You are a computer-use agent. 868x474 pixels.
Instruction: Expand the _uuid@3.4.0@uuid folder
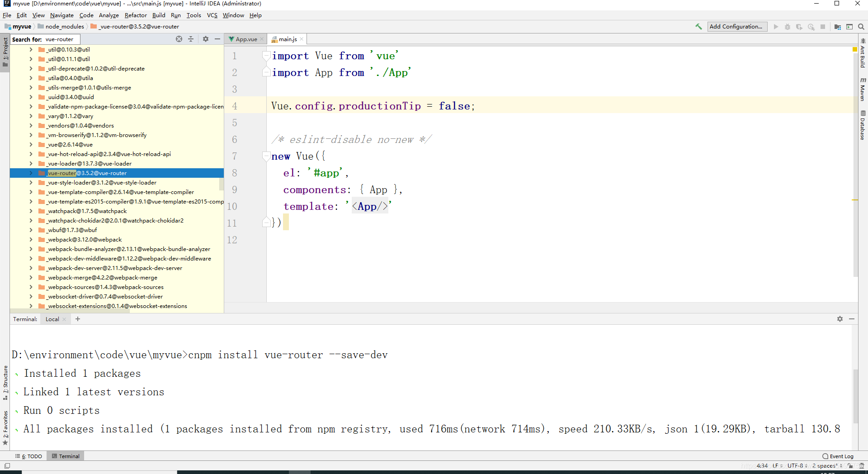[x=31, y=97]
